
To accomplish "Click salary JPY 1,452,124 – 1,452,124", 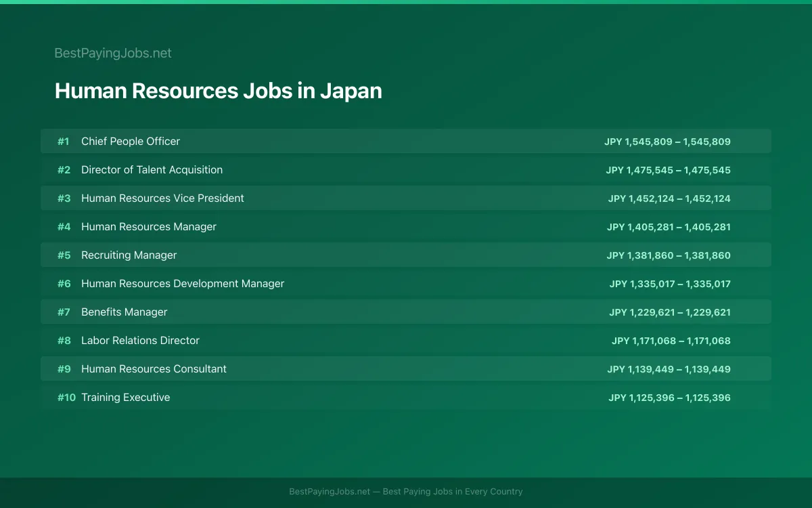I will [x=669, y=198].
